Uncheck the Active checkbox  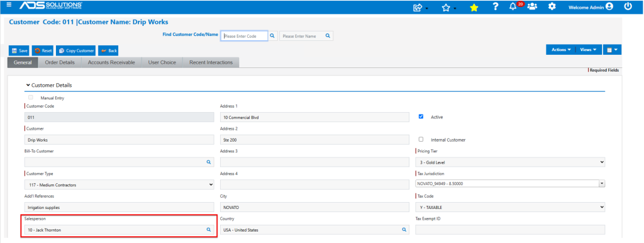(x=421, y=116)
